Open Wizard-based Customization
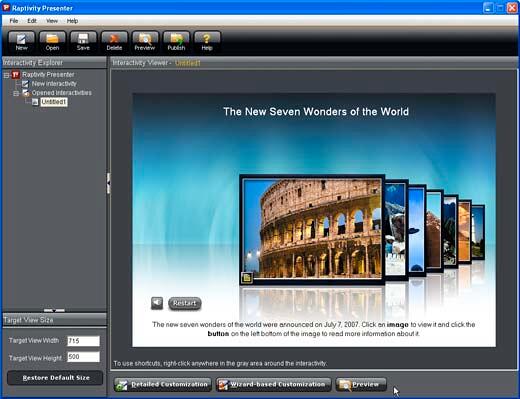Viewport: 520px width, 399px height. 273,385
